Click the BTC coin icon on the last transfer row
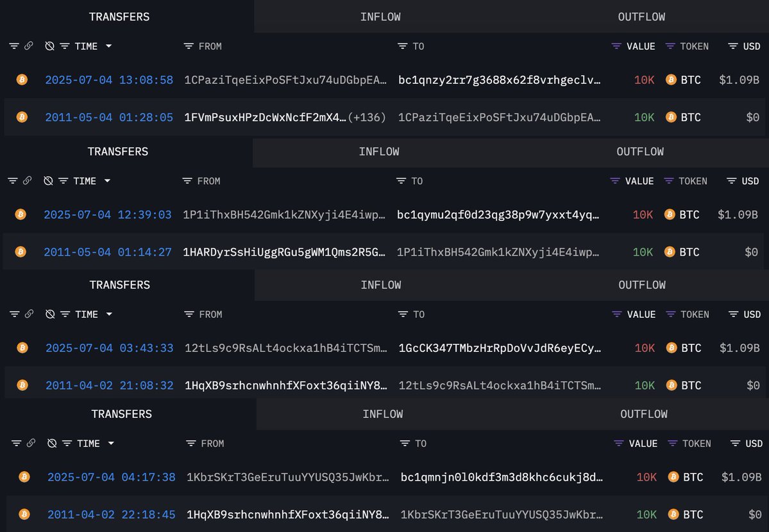The width and height of the screenshot is (769, 532). 24,514
